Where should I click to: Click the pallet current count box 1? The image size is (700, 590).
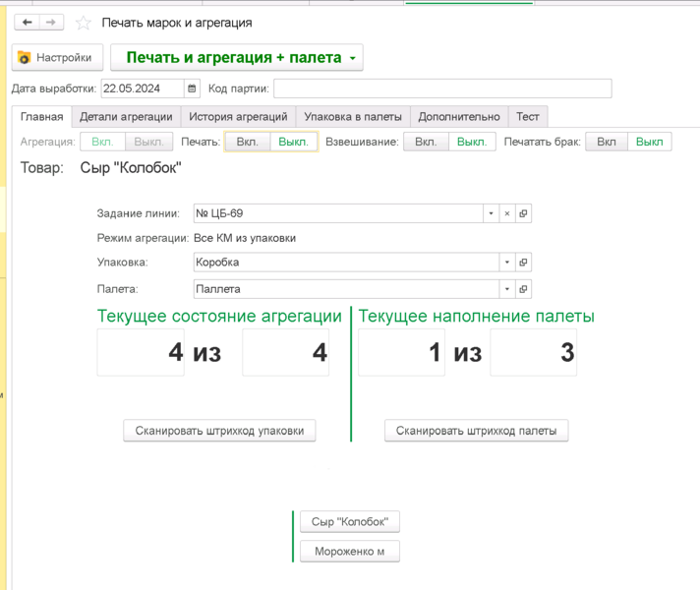coord(401,352)
